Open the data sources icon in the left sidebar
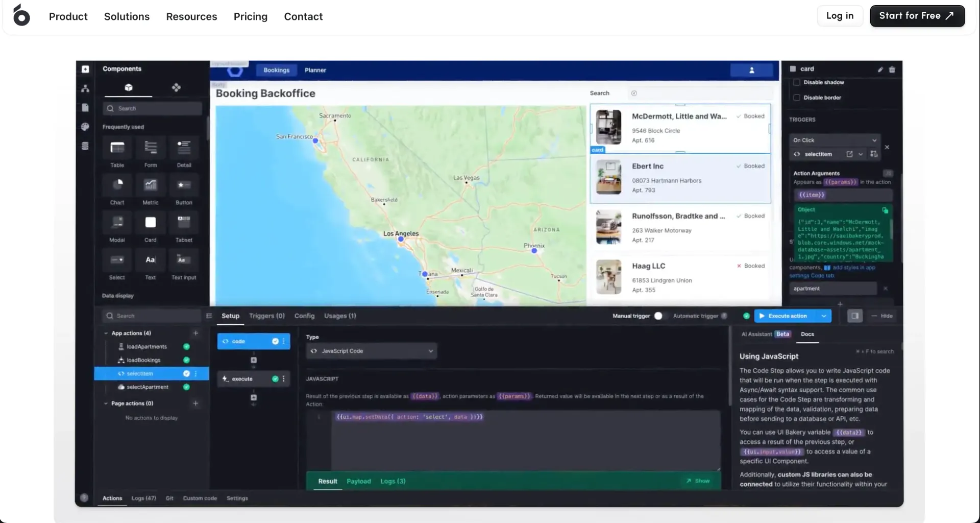The image size is (980, 523). coord(85,146)
